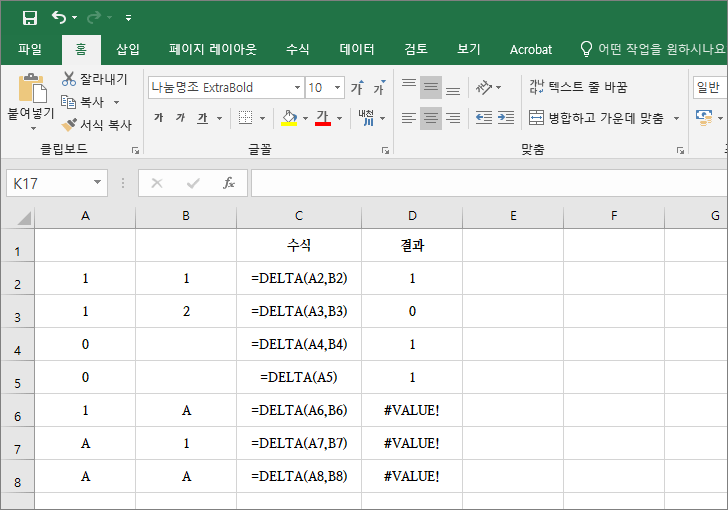Click align left icon
Screen dimensions: 728x510
coord(409,118)
